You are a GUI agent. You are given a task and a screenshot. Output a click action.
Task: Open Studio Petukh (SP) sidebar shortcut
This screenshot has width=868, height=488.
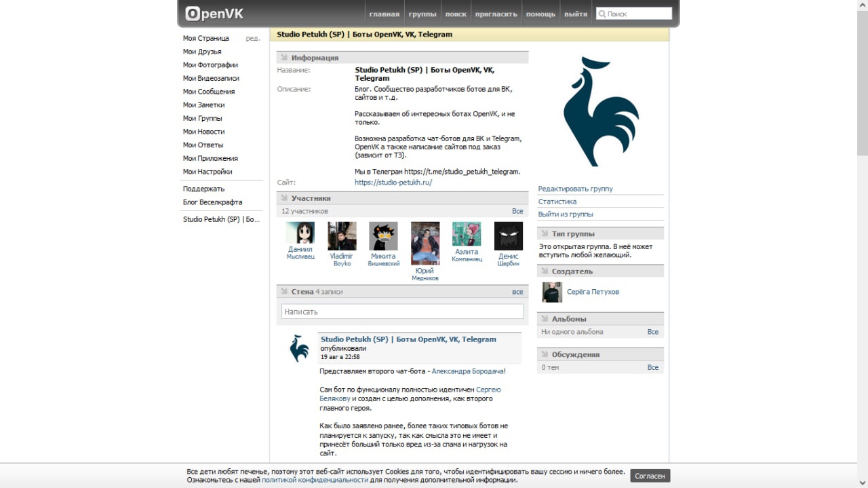point(222,220)
